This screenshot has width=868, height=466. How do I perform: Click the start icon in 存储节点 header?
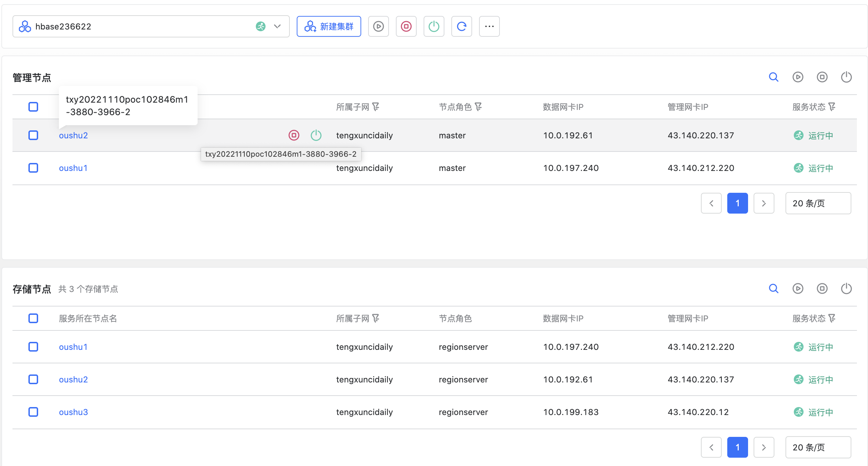[798, 288]
